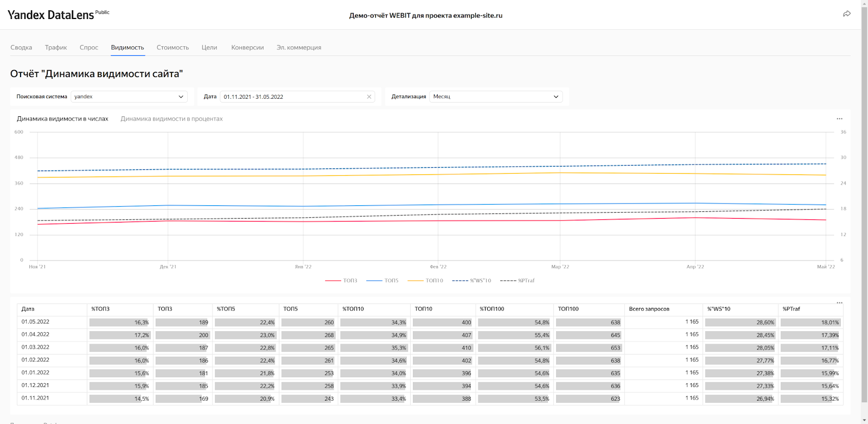Toggle ТОП10 series in chart legend
This screenshot has width=868, height=424.
point(425,281)
